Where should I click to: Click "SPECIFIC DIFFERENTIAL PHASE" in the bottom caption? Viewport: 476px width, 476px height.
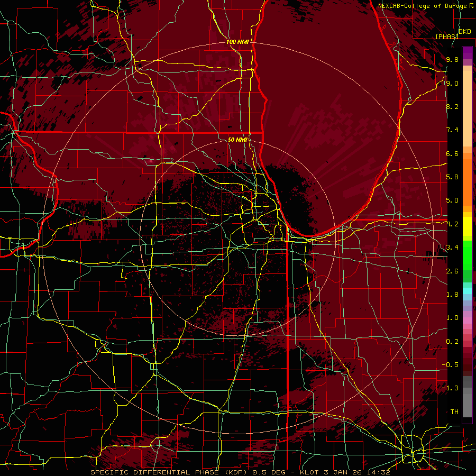[154, 472]
